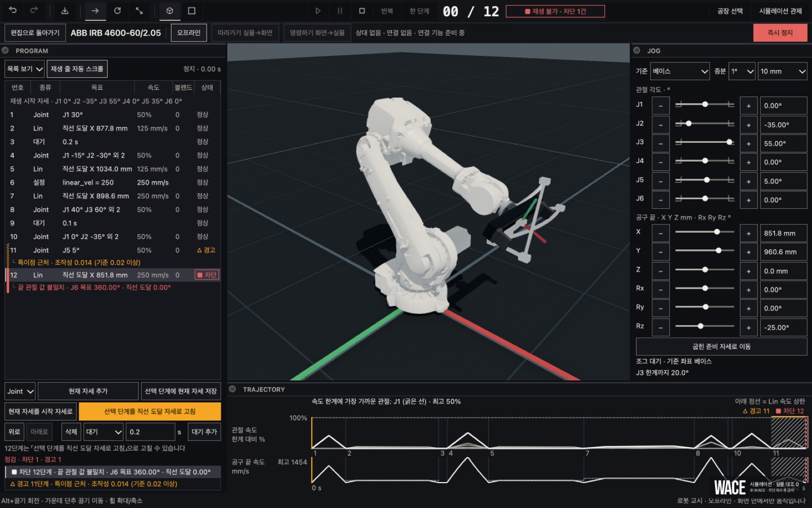Screen dimensions: 812x508
Task: Toggle the 반복 loop option
Action: point(387,11)
